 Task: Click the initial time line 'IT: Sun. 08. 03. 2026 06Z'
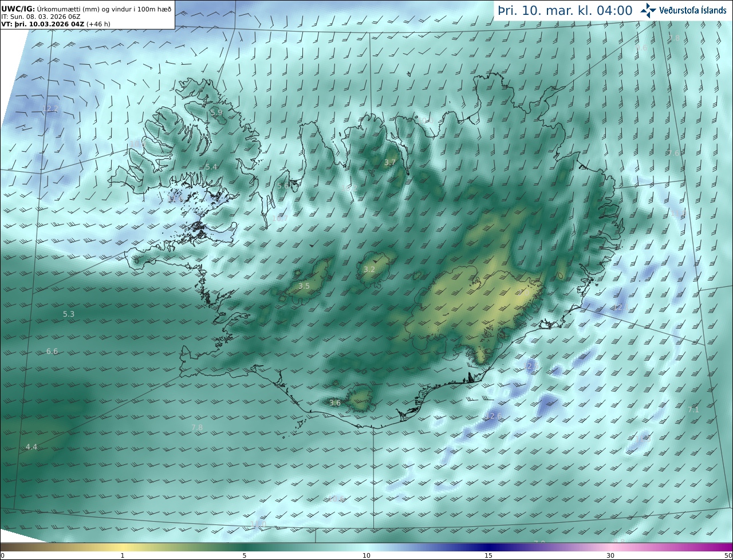pyautogui.click(x=41, y=17)
